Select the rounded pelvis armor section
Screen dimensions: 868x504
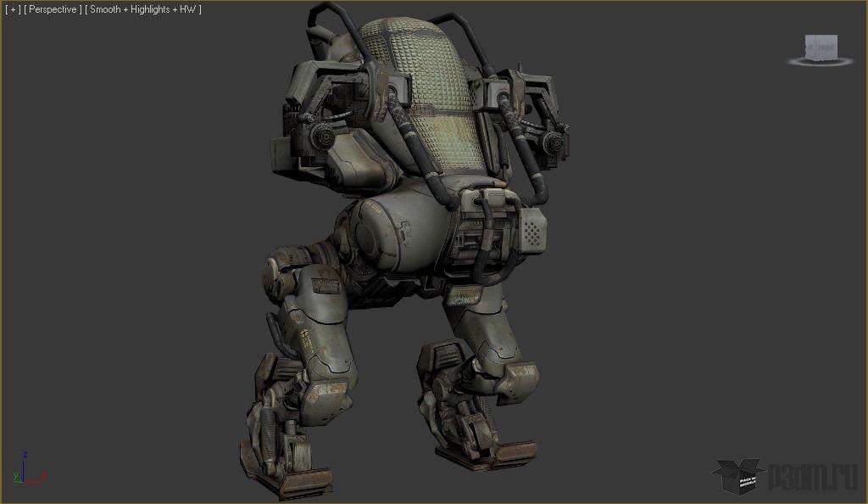click(398, 233)
